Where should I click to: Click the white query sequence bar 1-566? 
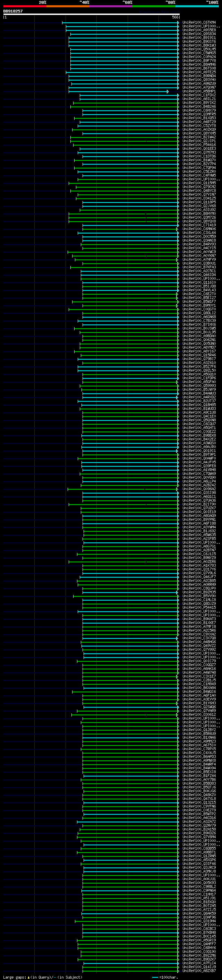click(92, 14)
